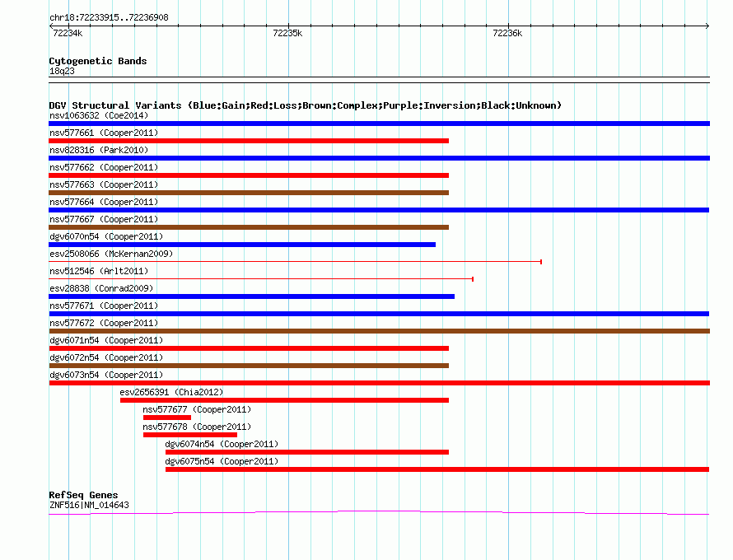Open the nsv828316 (Park2010) variant label
The height and width of the screenshot is (560, 733).
(99, 150)
